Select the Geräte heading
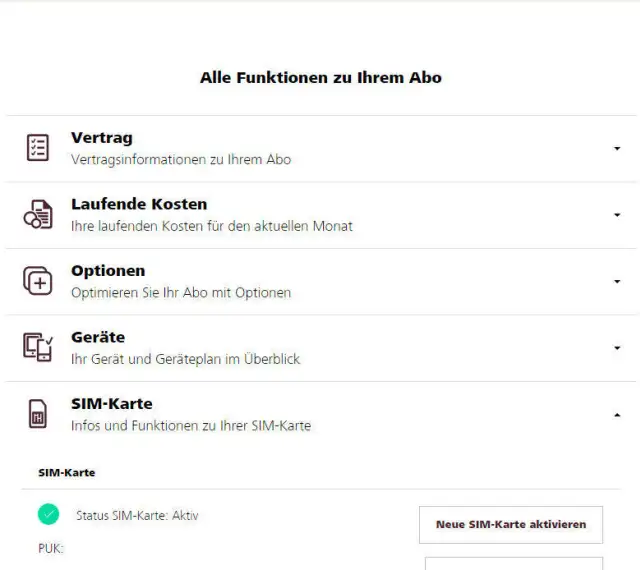640x570 pixels. point(98,337)
